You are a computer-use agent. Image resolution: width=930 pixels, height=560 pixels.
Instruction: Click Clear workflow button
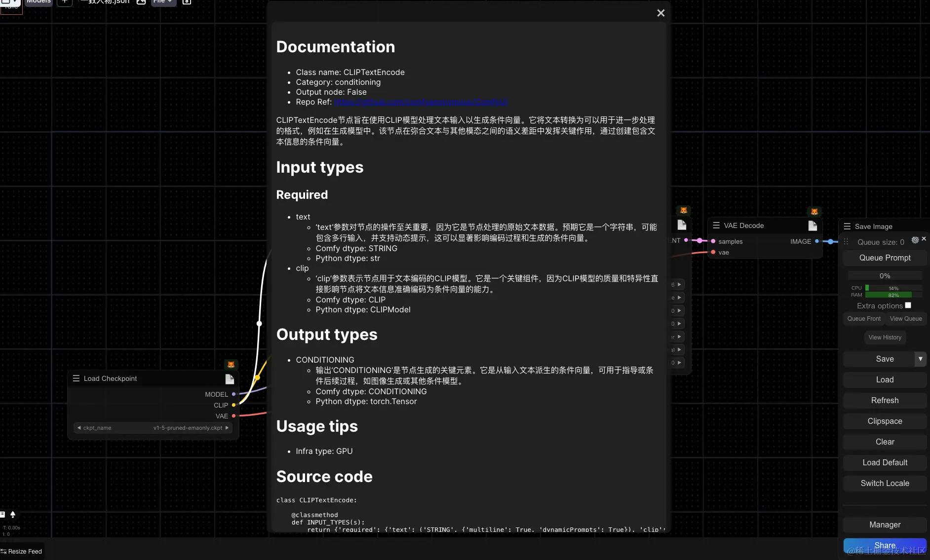tap(885, 442)
